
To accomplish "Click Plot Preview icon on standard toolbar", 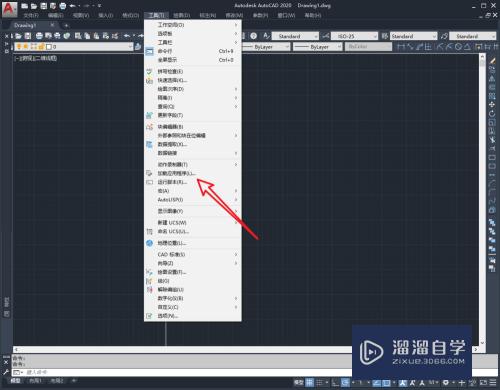I will pyautogui.click(x=48, y=36).
